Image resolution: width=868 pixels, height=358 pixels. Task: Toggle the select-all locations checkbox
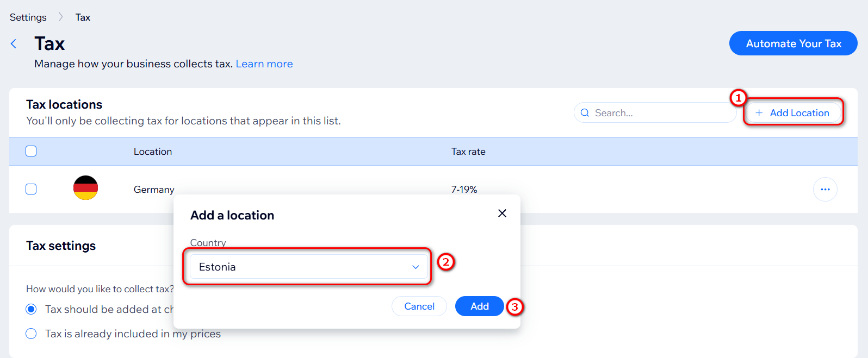tap(31, 151)
